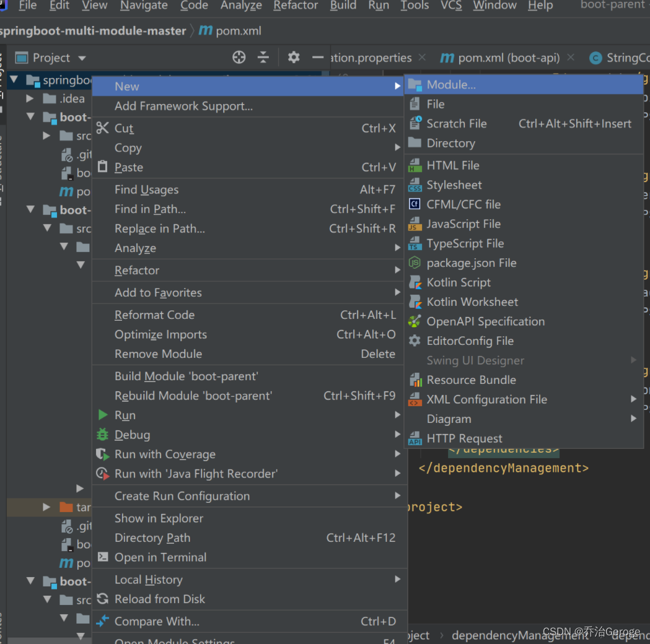
Task: Click the green Run triangle icon
Action: [103, 414]
